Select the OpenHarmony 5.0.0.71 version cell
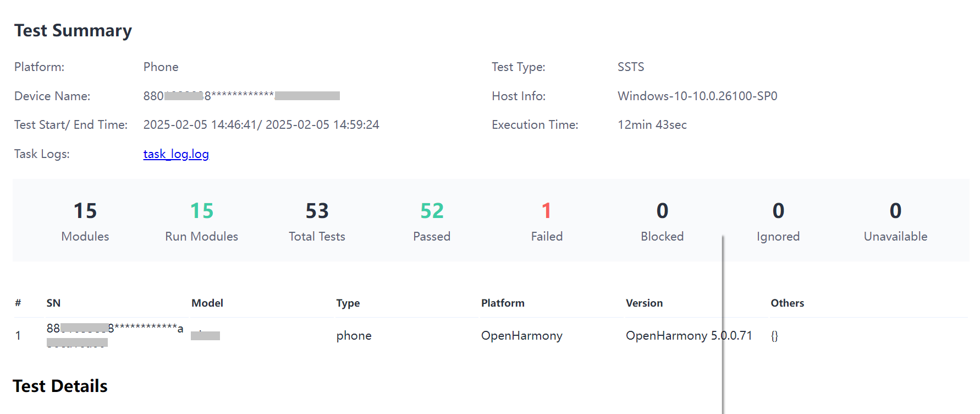Image resolution: width=980 pixels, height=414 pixels. point(689,336)
